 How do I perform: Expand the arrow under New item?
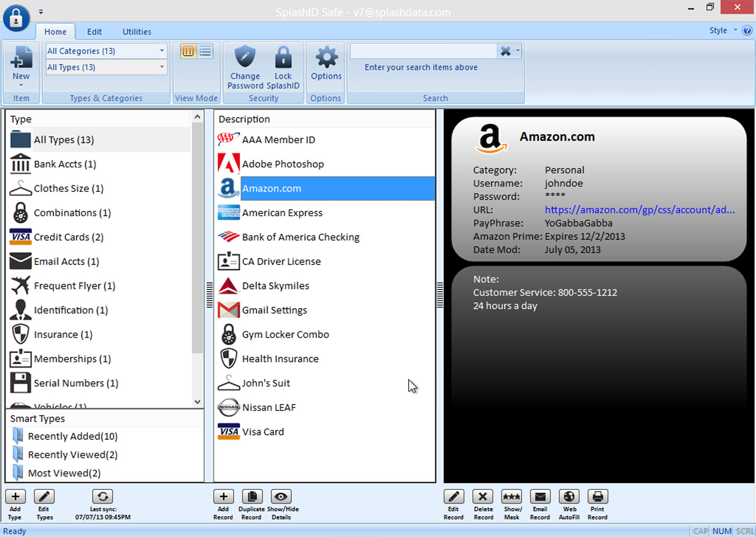tap(21, 85)
